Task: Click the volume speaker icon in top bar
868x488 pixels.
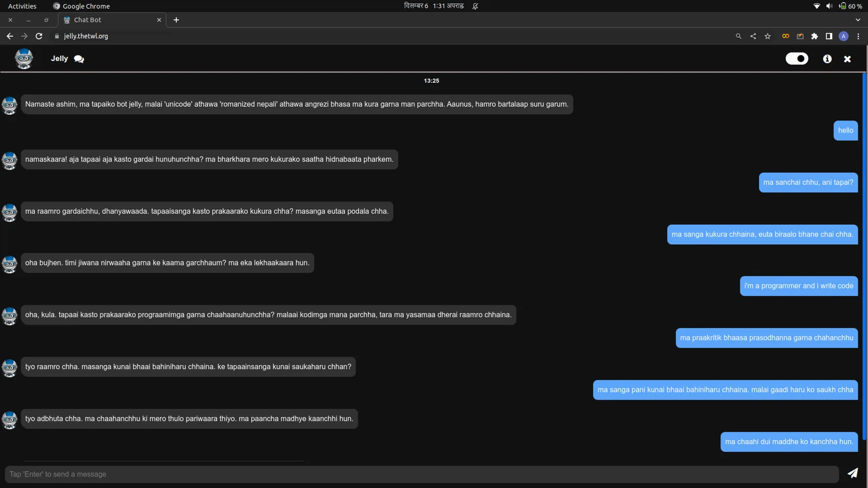Action: [x=829, y=6]
